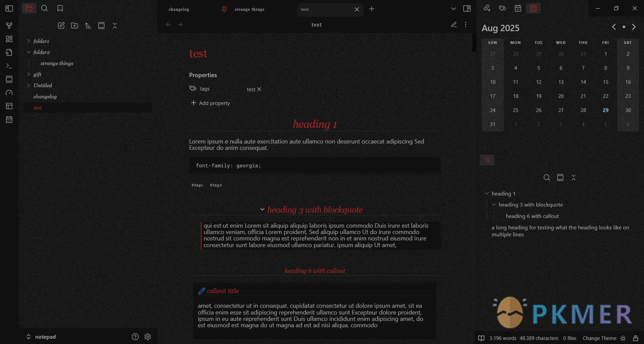This screenshot has width=644, height=344.
Task: Open settings gear icon
Action: [148, 337]
